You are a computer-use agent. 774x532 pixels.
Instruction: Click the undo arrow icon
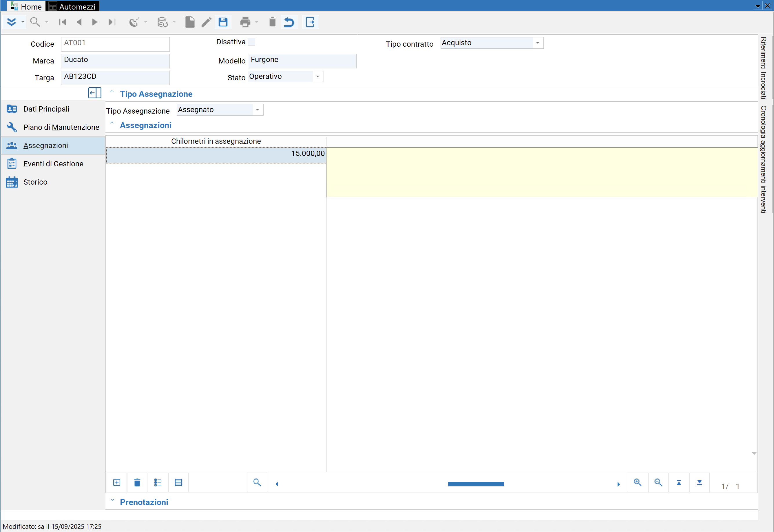point(289,22)
